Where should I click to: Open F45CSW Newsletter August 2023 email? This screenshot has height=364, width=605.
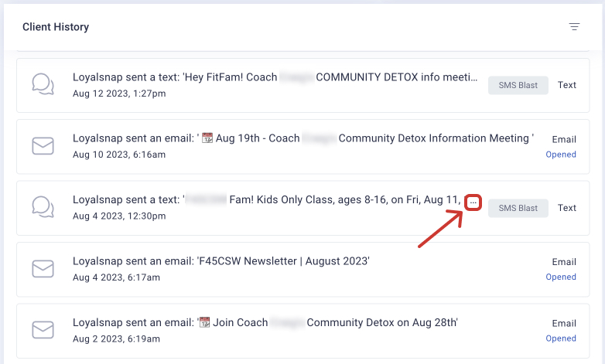click(x=220, y=261)
